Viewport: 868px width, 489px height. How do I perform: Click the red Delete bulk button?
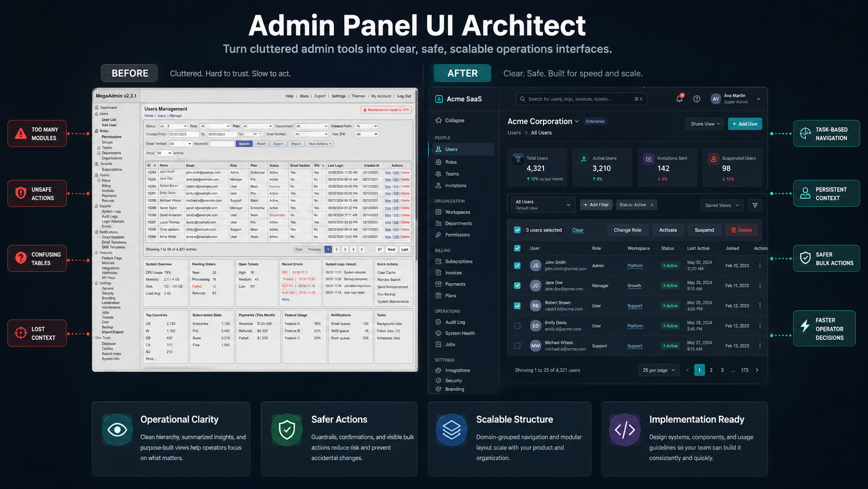tap(741, 230)
